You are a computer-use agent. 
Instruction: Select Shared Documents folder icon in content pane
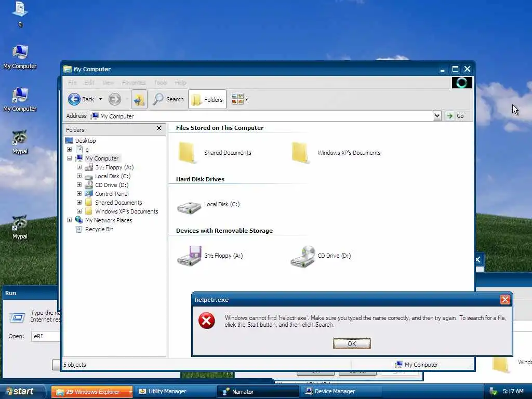pyautogui.click(x=187, y=153)
